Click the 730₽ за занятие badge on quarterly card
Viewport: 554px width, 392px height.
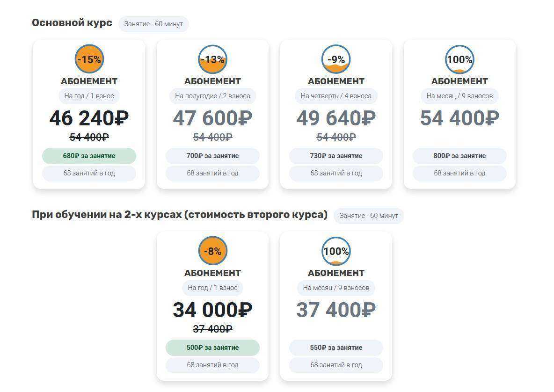(335, 155)
